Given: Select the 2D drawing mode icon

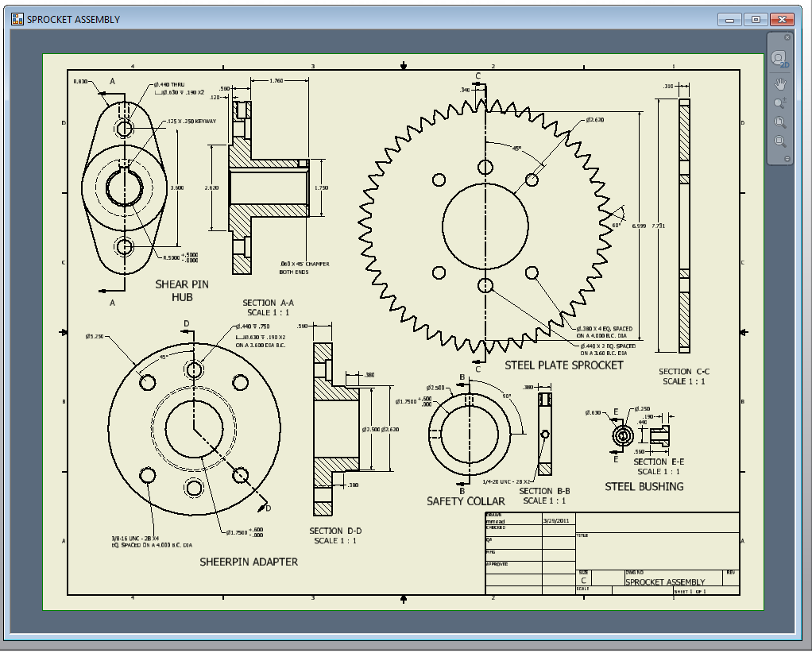Looking at the screenshot, I should [778, 58].
